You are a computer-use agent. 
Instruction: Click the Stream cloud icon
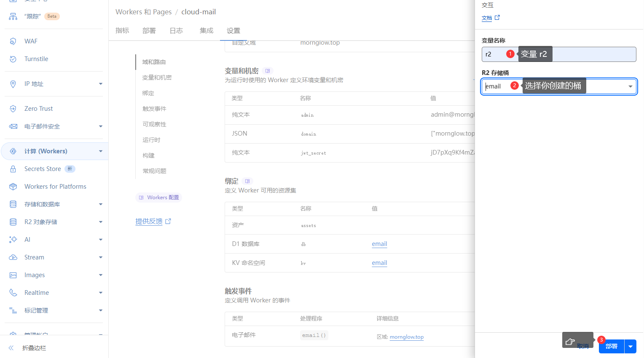[x=13, y=257]
